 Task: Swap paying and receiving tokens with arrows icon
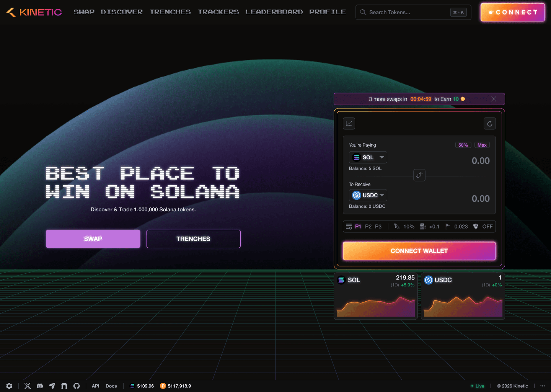pyautogui.click(x=419, y=175)
